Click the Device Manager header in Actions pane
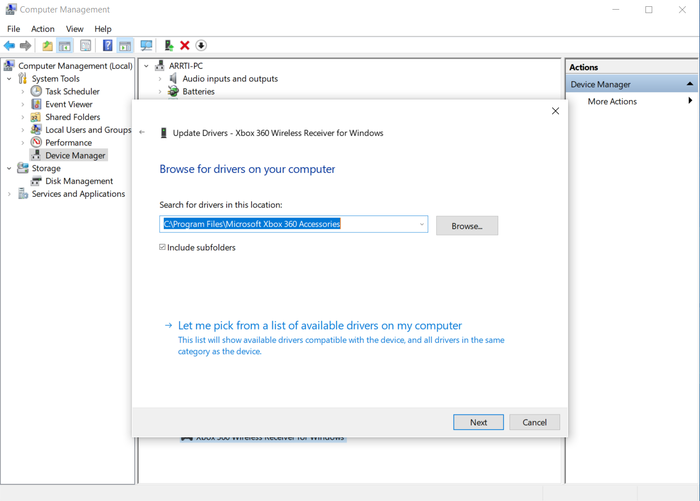 [x=631, y=84]
